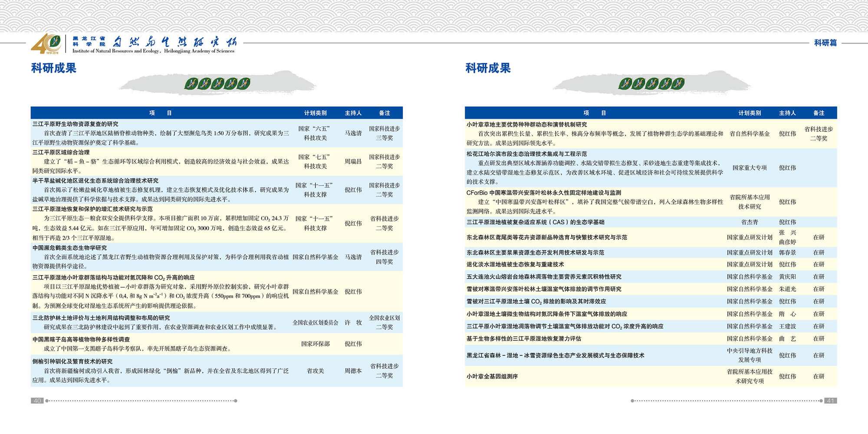Click host name '周德本'
The width and height of the screenshot is (868, 434).
tap(353, 371)
